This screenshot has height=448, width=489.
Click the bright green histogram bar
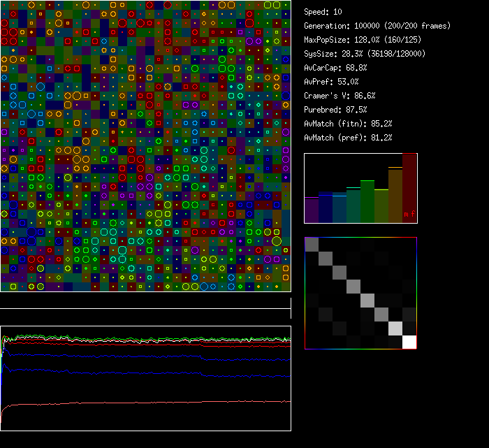(x=367, y=202)
